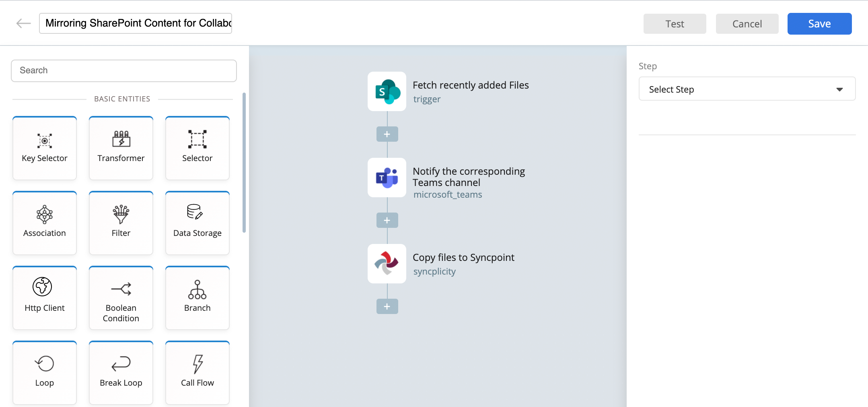Focus the entity Search field
Image resolution: width=868 pixels, height=407 pixels.
(x=124, y=71)
